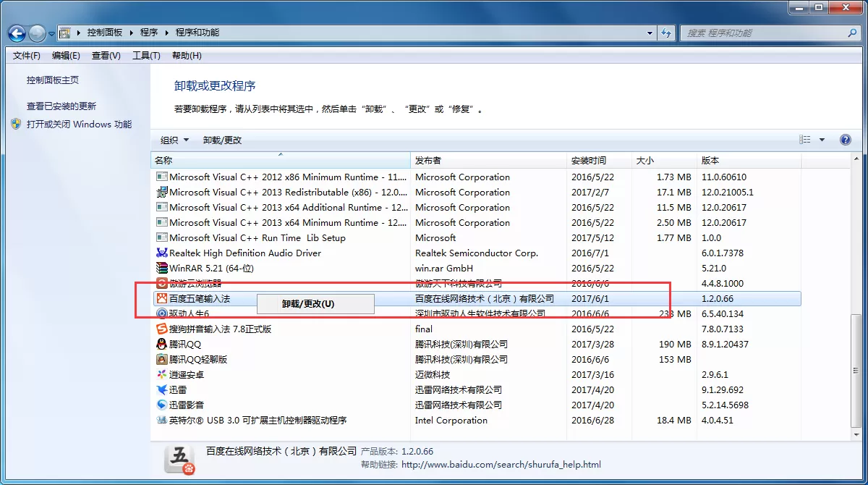Click the 迅雷影音 icon

pos(162,405)
